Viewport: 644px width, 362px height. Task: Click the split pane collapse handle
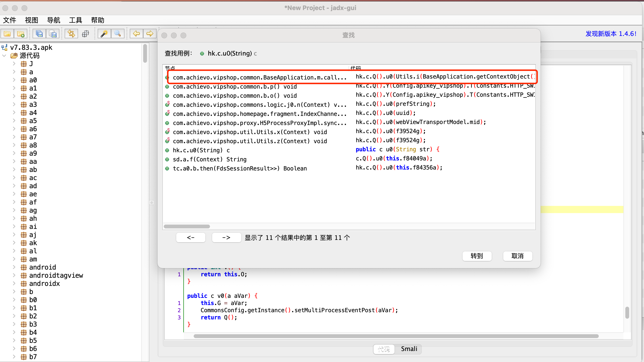click(x=152, y=203)
